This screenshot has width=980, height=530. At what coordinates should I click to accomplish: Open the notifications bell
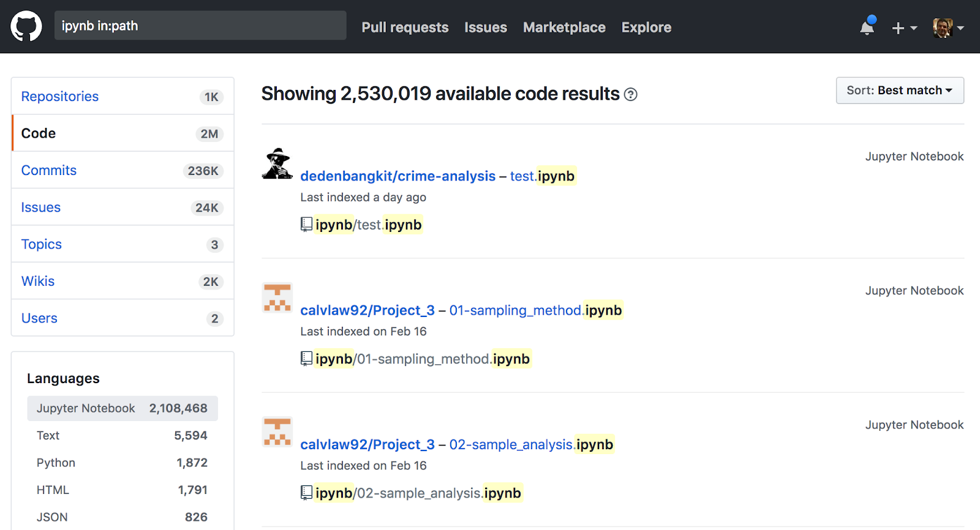(x=867, y=27)
